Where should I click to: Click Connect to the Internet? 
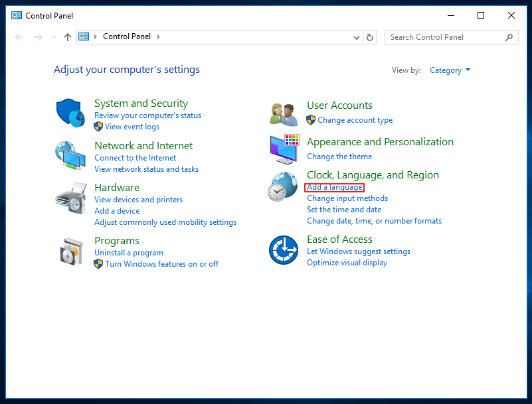pos(135,158)
